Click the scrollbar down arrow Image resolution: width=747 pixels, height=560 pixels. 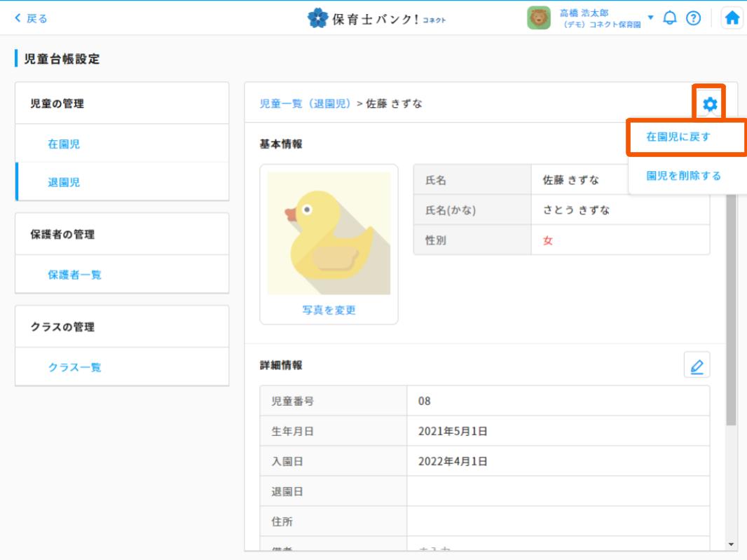coord(731,544)
